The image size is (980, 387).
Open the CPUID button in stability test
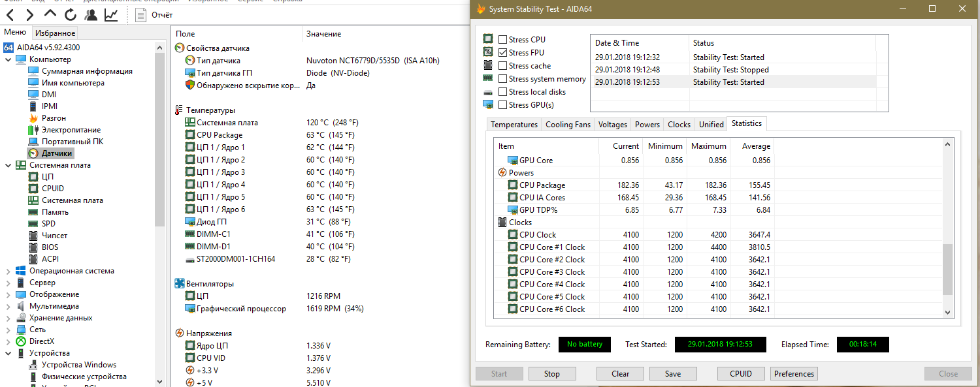740,374
